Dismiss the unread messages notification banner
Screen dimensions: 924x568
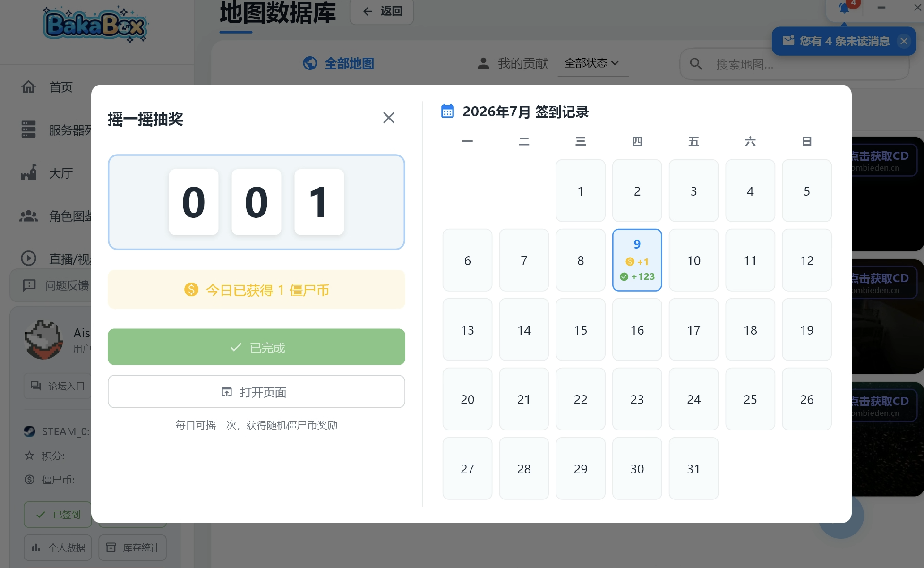[904, 41]
